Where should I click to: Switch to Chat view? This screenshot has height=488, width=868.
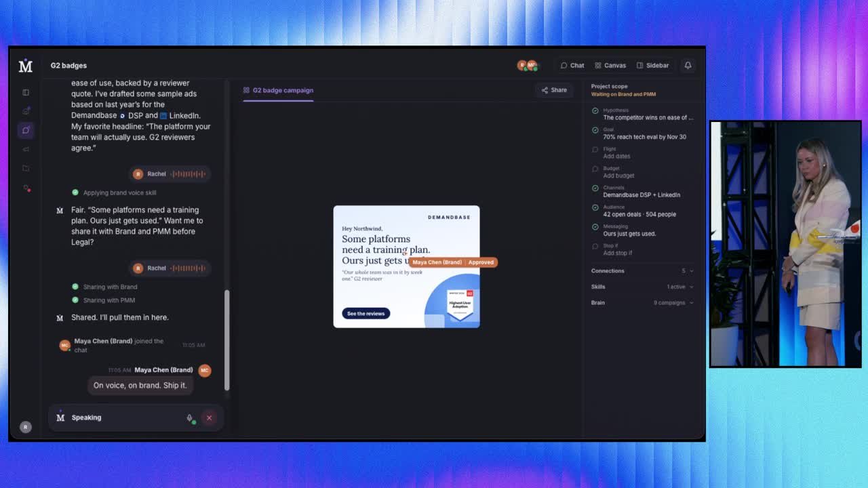tap(572, 66)
